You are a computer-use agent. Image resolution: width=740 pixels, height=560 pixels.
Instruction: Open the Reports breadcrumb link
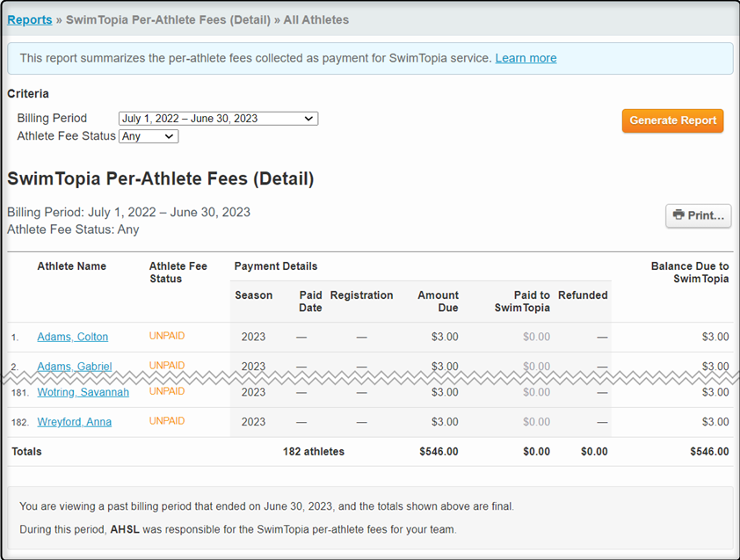(x=29, y=19)
